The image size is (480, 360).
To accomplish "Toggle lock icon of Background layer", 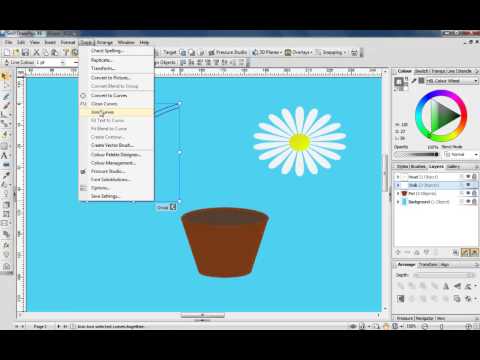I will [x=474, y=202].
